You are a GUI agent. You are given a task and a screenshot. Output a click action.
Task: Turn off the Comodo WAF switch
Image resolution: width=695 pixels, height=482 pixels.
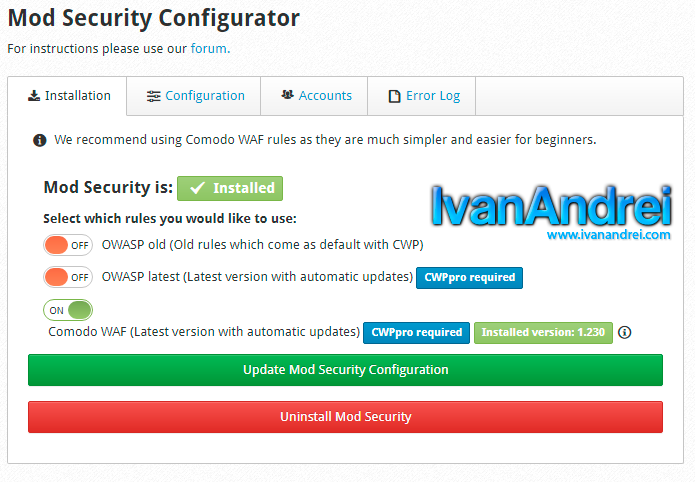(68, 310)
